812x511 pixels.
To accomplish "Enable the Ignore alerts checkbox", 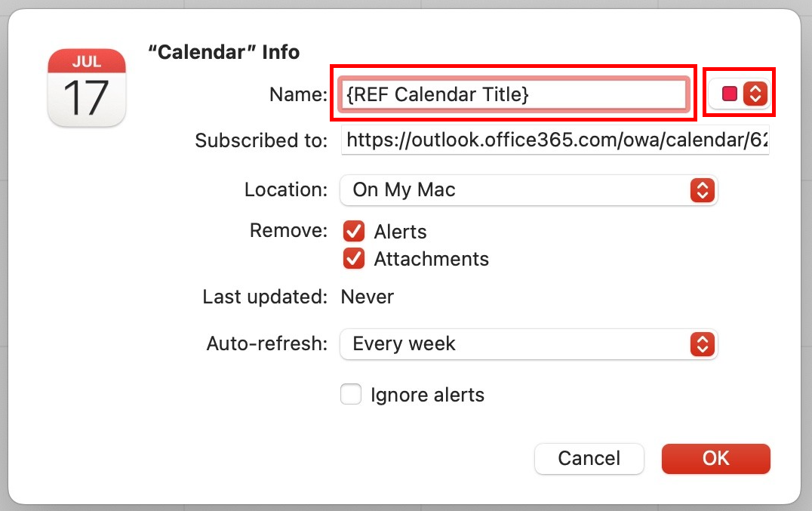I will [x=351, y=394].
